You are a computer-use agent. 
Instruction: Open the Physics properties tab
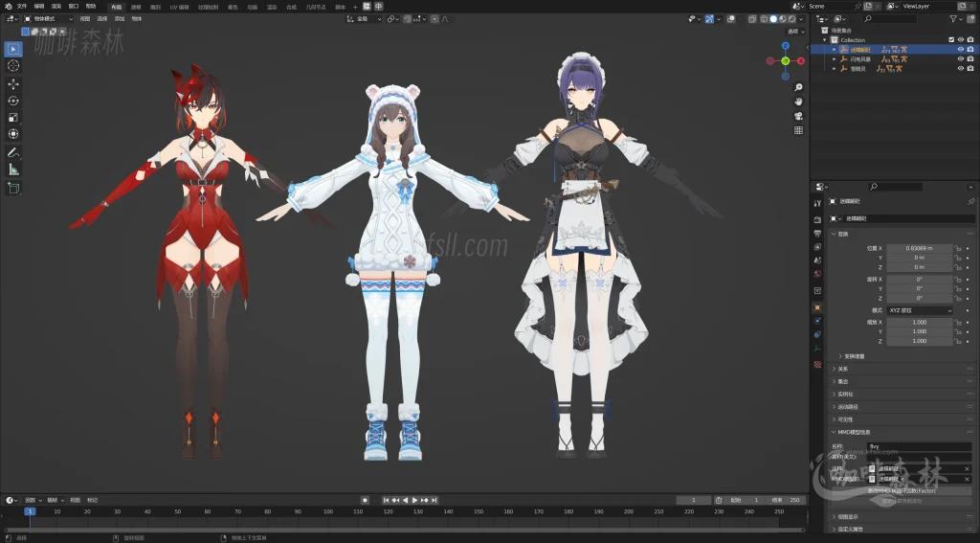[x=817, y=321]
